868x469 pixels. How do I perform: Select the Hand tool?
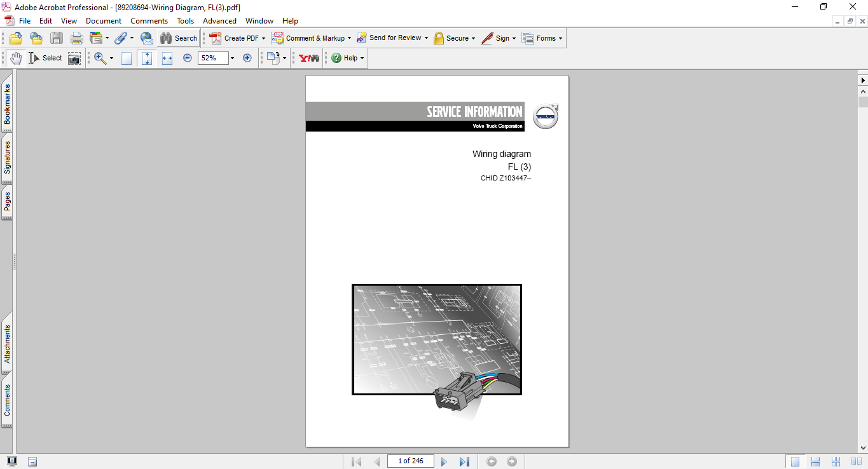(16, 58)
